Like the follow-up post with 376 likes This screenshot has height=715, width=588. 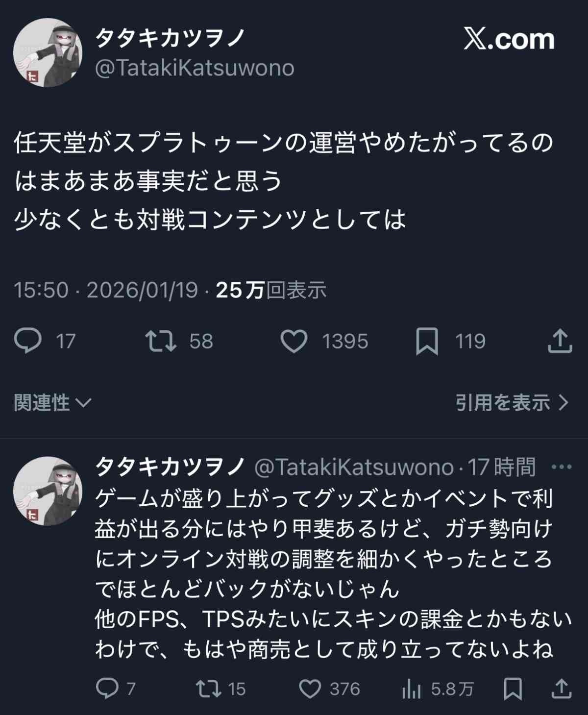coord(310,689)
